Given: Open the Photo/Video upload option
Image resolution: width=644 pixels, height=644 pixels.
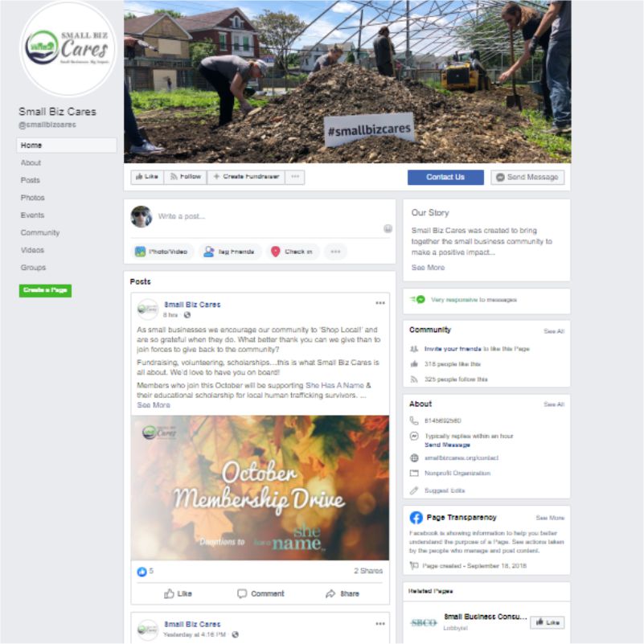Looking at the screenshot, I should (x=162, y=252).
